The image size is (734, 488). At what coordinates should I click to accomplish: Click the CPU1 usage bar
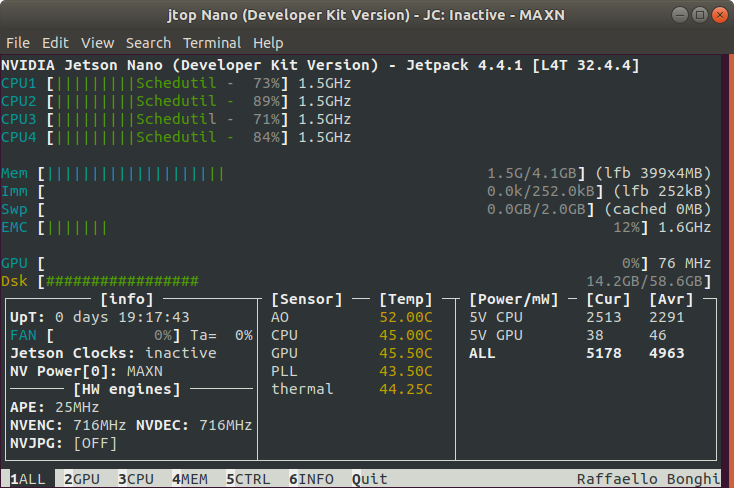tap(168, 83)
